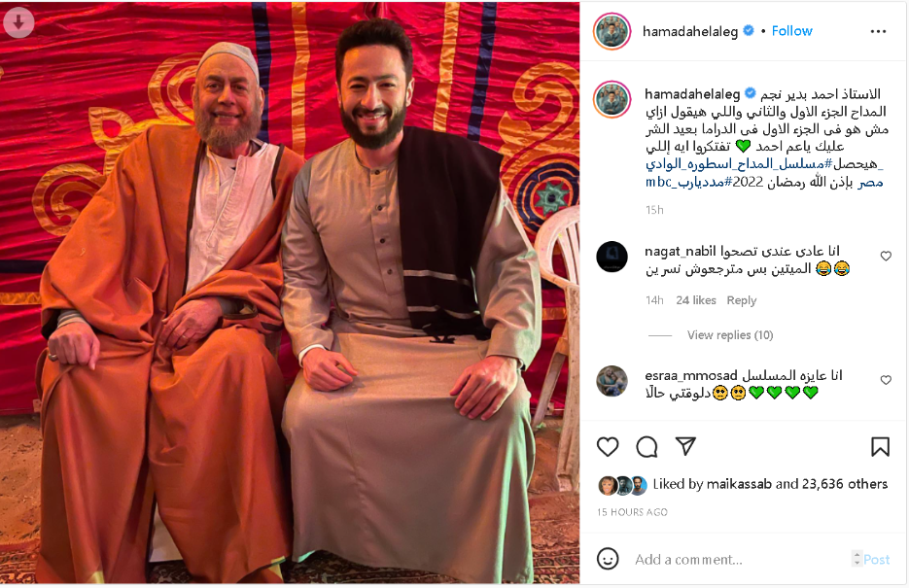The height and width of the screenshot is (588, 909).
Task: Like the post with heart icon
Action: pos(608,447)
